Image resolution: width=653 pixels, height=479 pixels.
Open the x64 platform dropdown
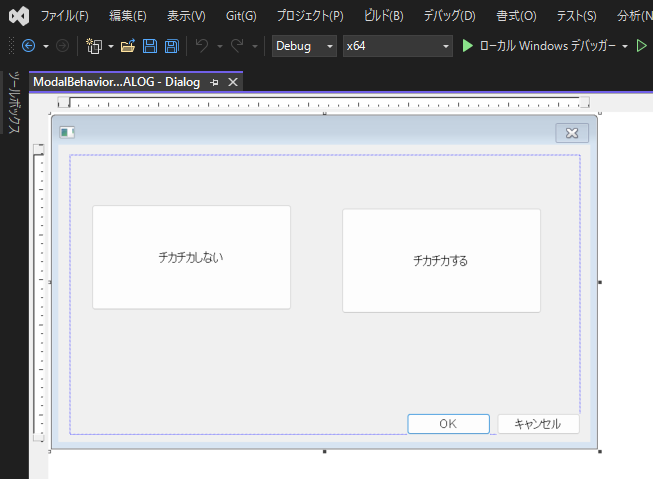(397, 46)
